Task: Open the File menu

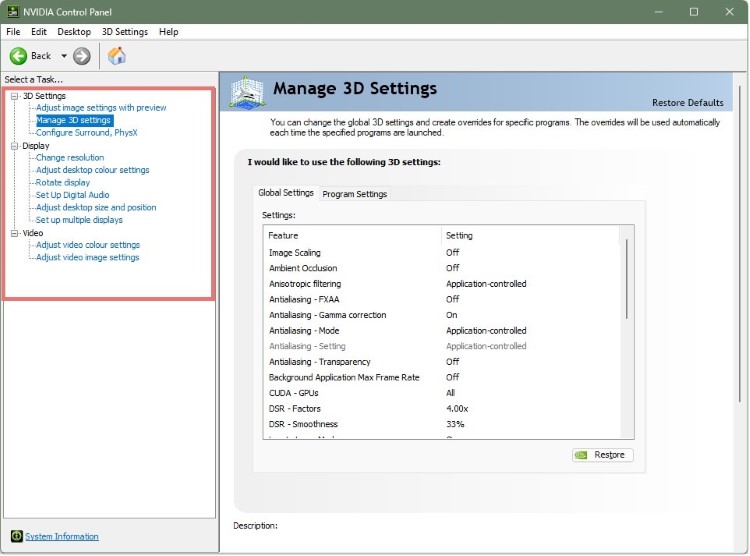Action: 13,32
